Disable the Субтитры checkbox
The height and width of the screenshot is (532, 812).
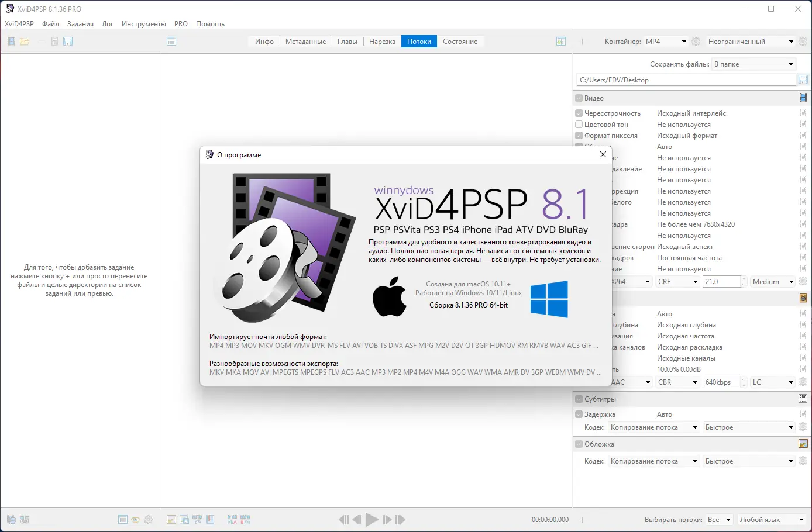(x=578, y=399)
